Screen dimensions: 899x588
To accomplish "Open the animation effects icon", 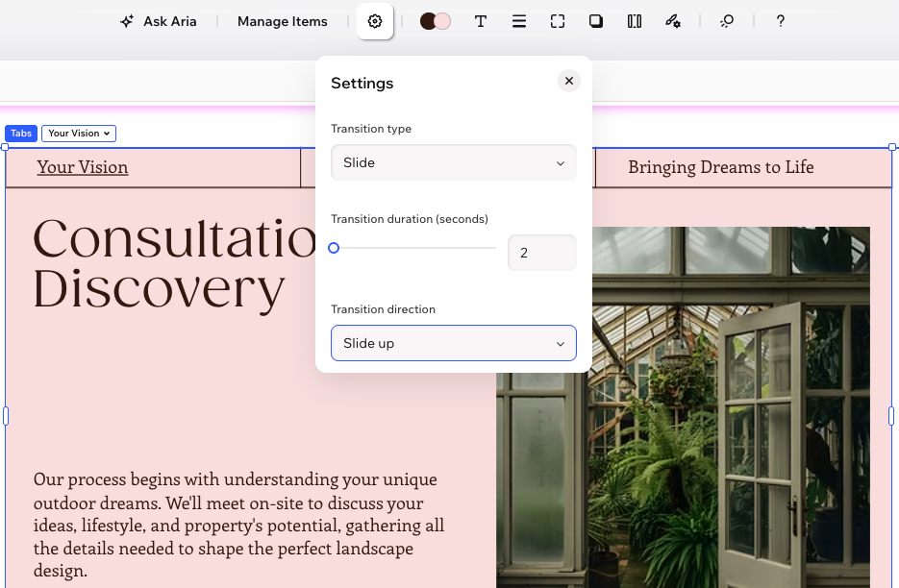I will pyautogui.click(x=727, y=21).
